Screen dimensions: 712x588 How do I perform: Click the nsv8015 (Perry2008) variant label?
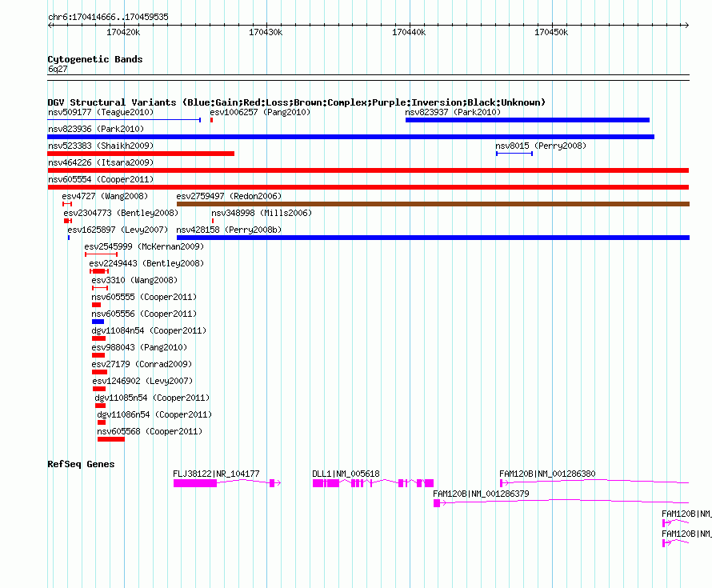click(540, 146)
